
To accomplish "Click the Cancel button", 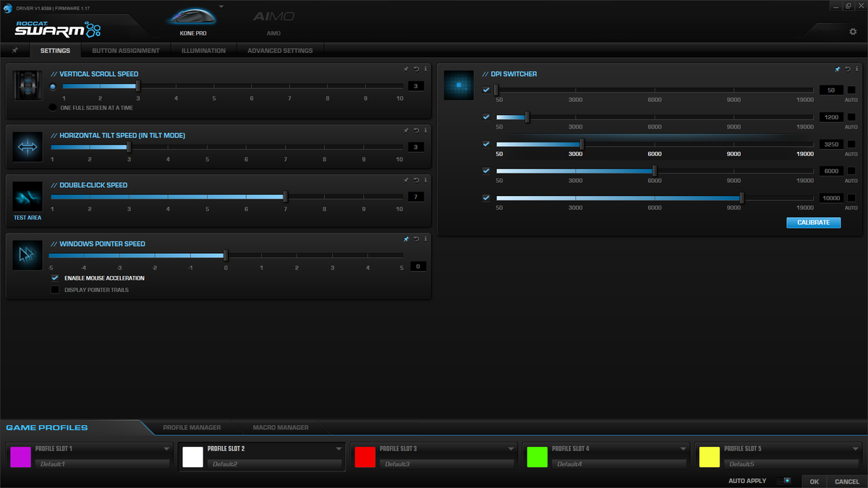I will click(x=847, y=481).
